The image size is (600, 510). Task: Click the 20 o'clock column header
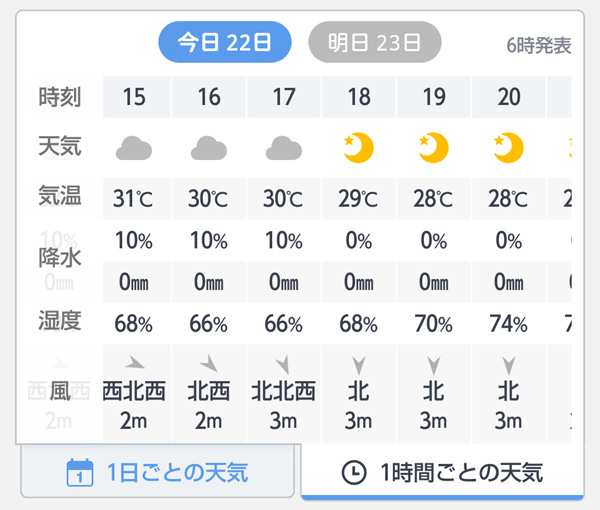(x=508, y=97)
